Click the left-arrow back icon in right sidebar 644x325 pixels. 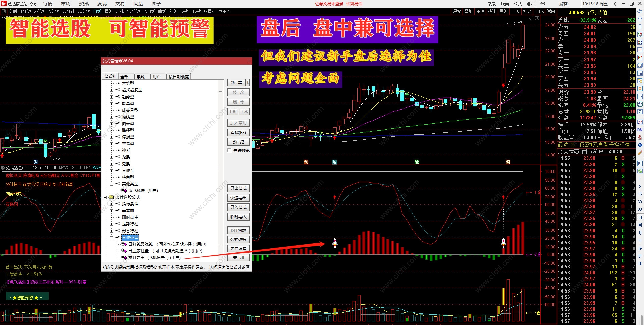pos(640,12)
